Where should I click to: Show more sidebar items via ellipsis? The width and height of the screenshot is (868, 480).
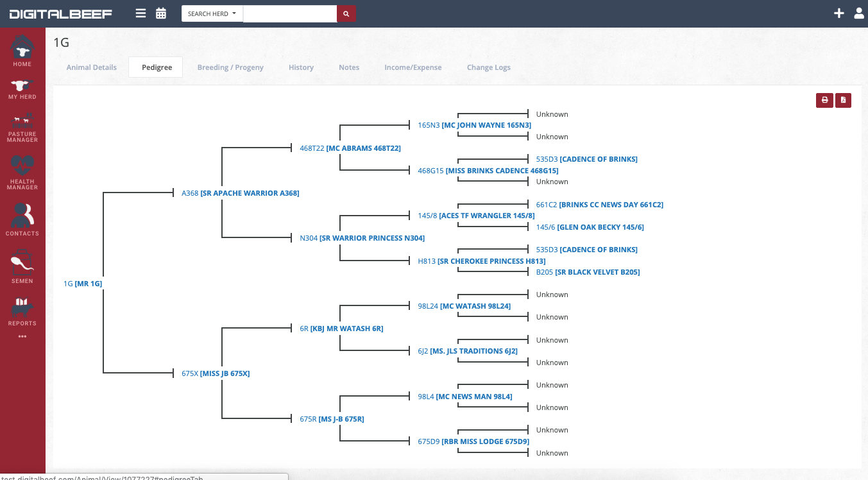pos(22,336)
